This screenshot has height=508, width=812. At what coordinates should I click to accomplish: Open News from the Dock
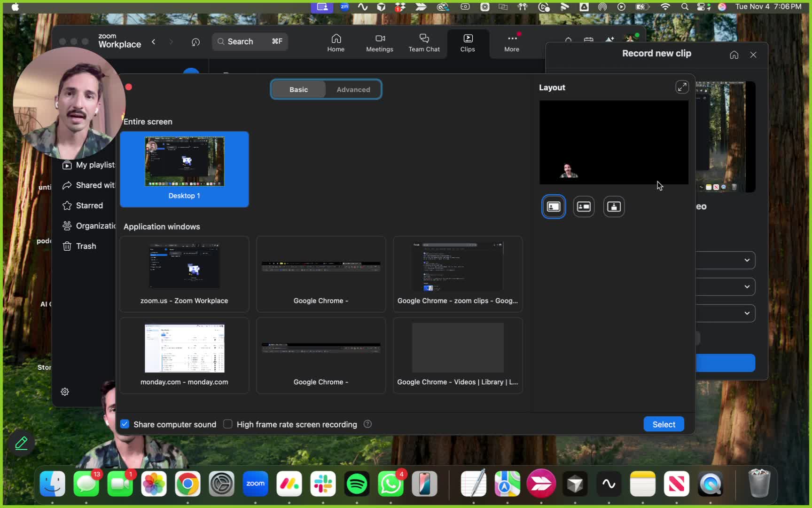tap(676, 484)
